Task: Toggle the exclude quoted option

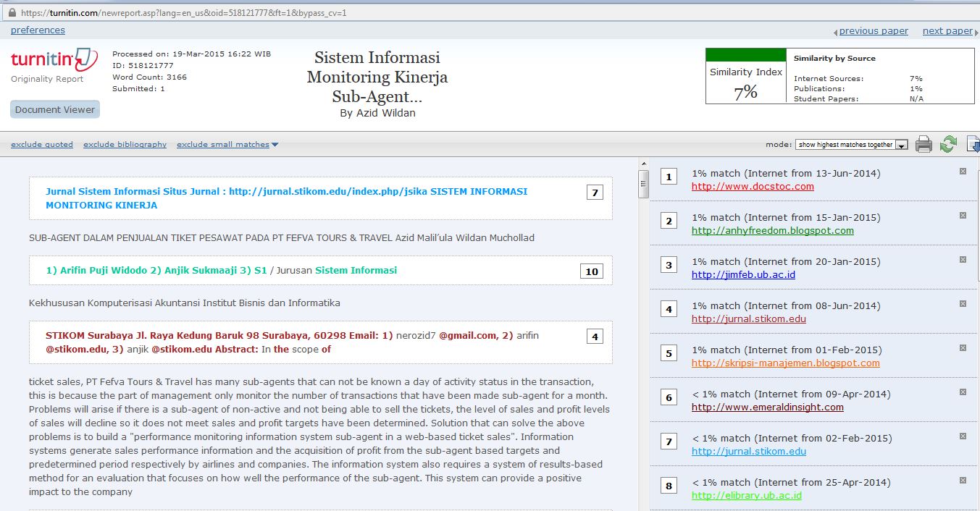Action: [42, 145]
